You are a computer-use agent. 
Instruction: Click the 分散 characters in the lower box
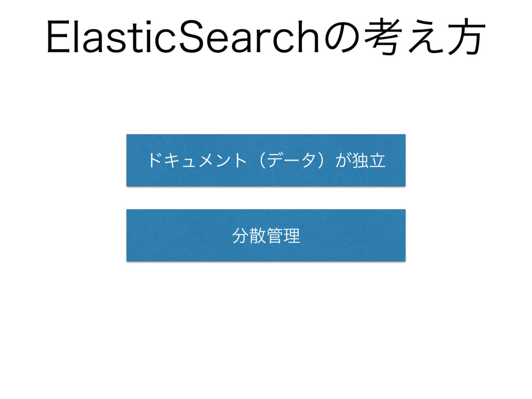click(249, 235)
